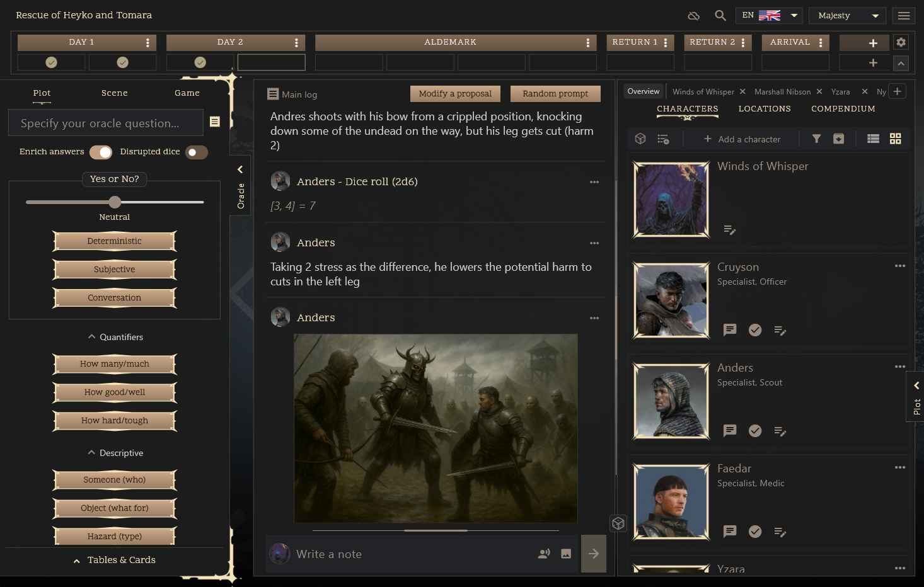The width and height of the screenshot is (924, 587).
Task: Open the chat icon for Cruyson
Action: pyautogui.click(x=730, y=330)
